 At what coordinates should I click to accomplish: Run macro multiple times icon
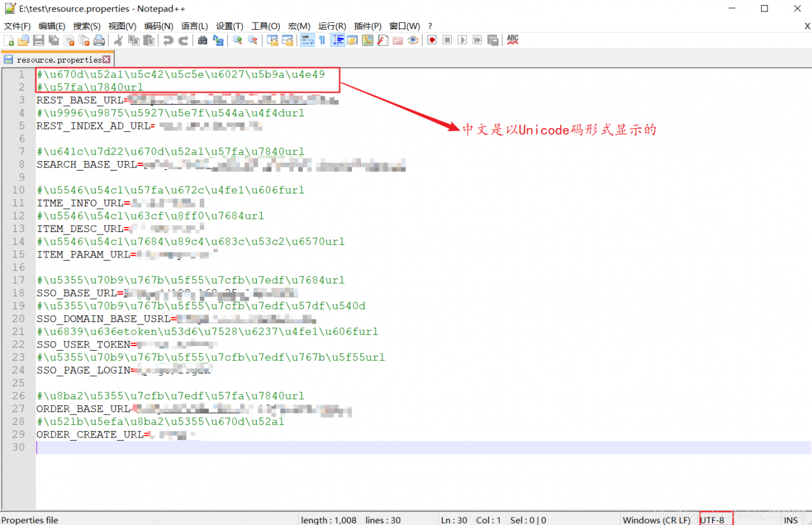(x=477, y=41)
